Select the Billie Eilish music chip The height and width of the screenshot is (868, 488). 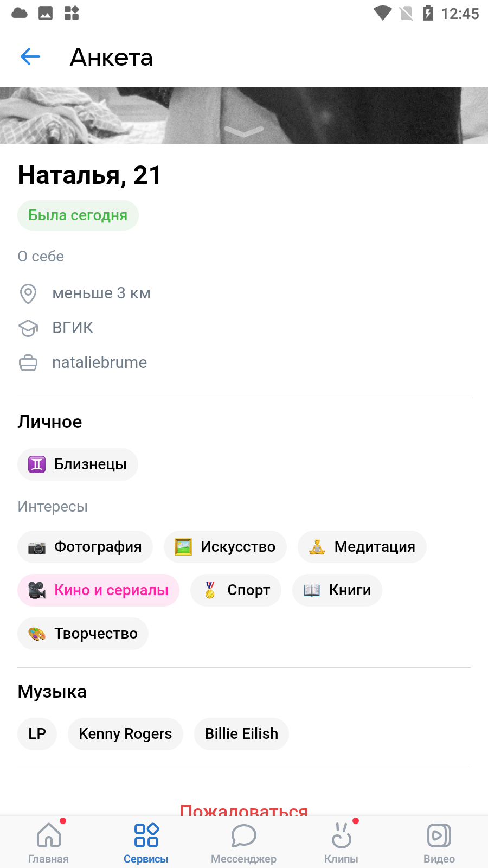[x=241, y=734]
